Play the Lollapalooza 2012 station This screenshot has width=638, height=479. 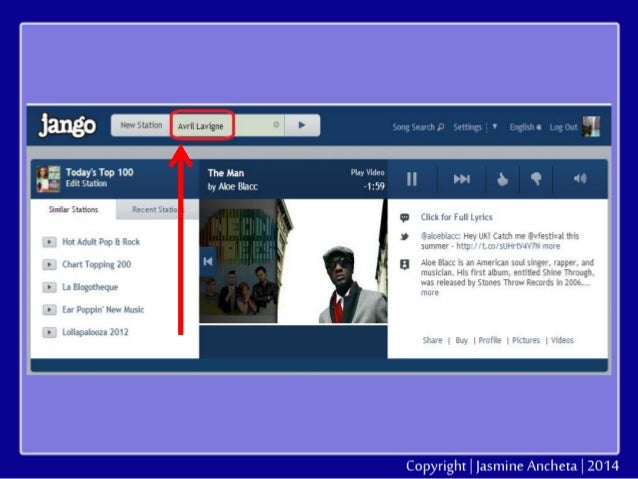point(49,332)
